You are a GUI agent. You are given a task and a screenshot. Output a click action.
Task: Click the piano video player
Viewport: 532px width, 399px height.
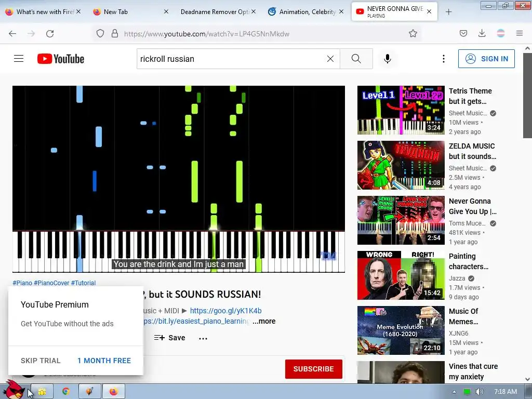179,179
